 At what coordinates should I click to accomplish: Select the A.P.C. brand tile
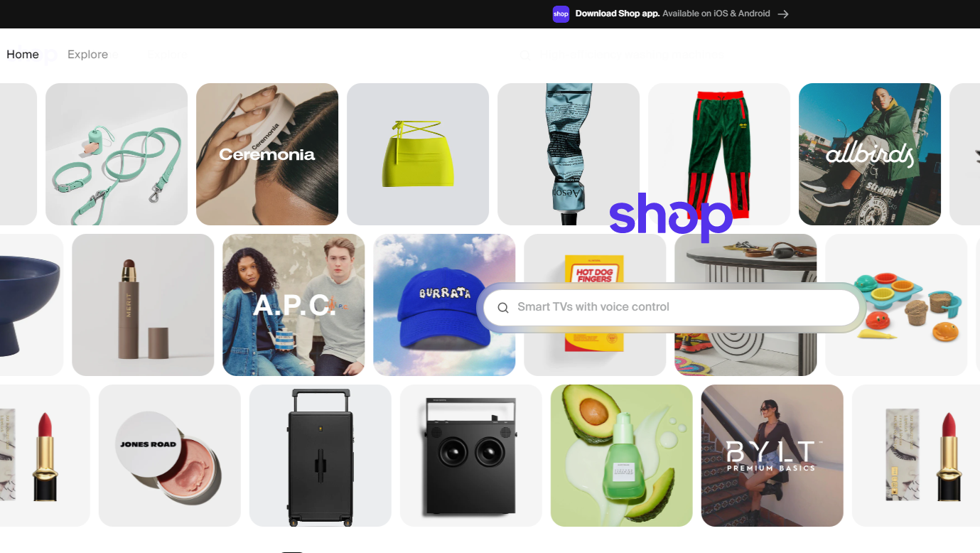294,305
